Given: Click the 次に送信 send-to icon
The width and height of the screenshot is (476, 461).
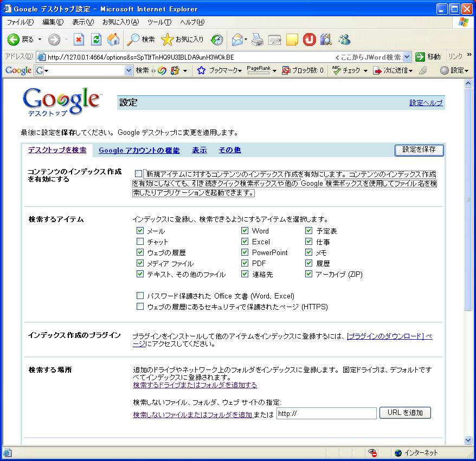Looking at the screenshot, I should tap(377, 70).
